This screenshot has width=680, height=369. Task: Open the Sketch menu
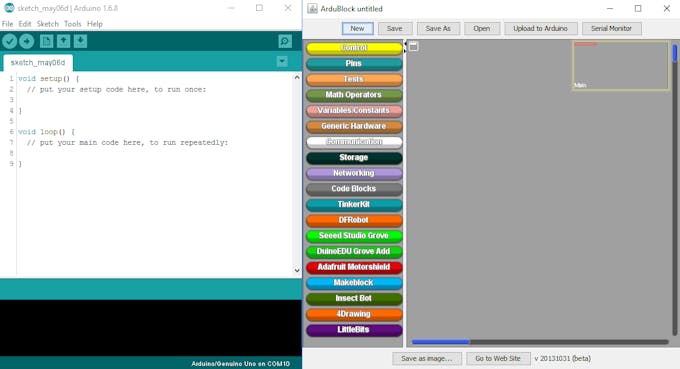click(x=47, y=24)
